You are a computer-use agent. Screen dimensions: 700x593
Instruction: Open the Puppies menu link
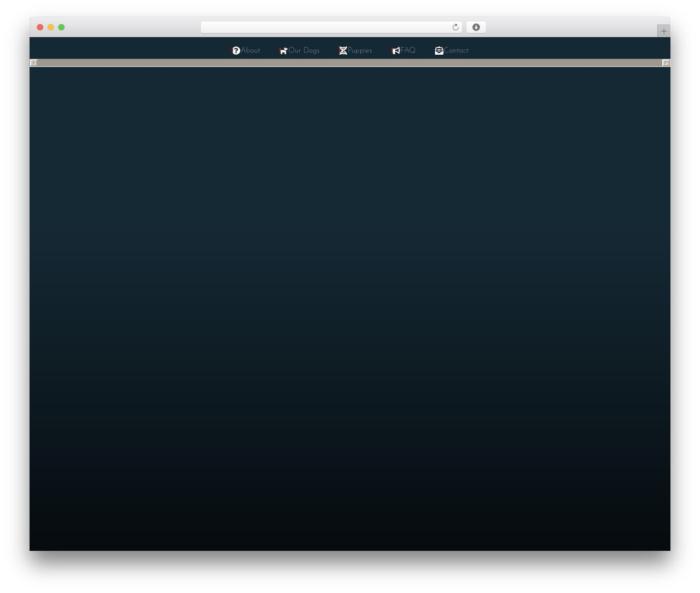point(360,50)
